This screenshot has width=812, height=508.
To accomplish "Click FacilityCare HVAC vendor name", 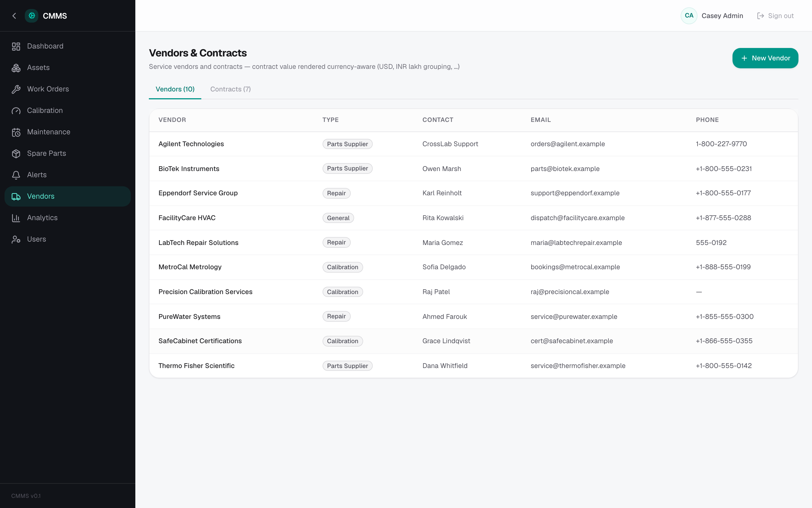I will point(187,218).
